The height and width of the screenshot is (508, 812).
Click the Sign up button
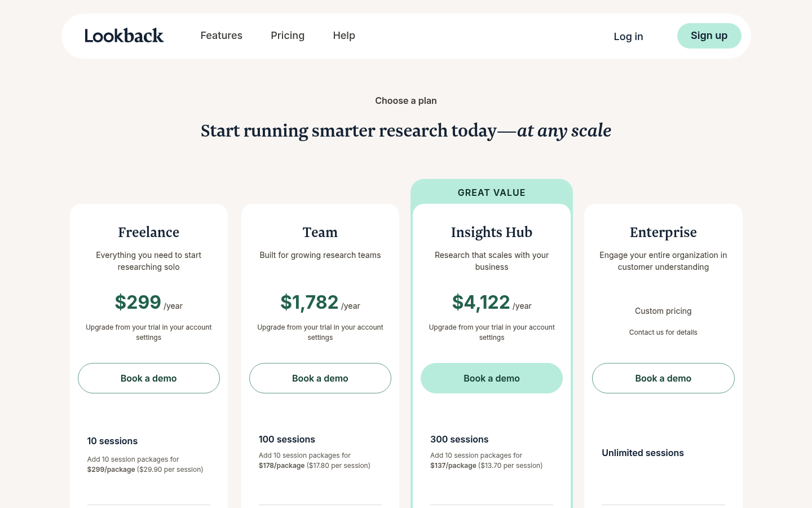(709, 36)
